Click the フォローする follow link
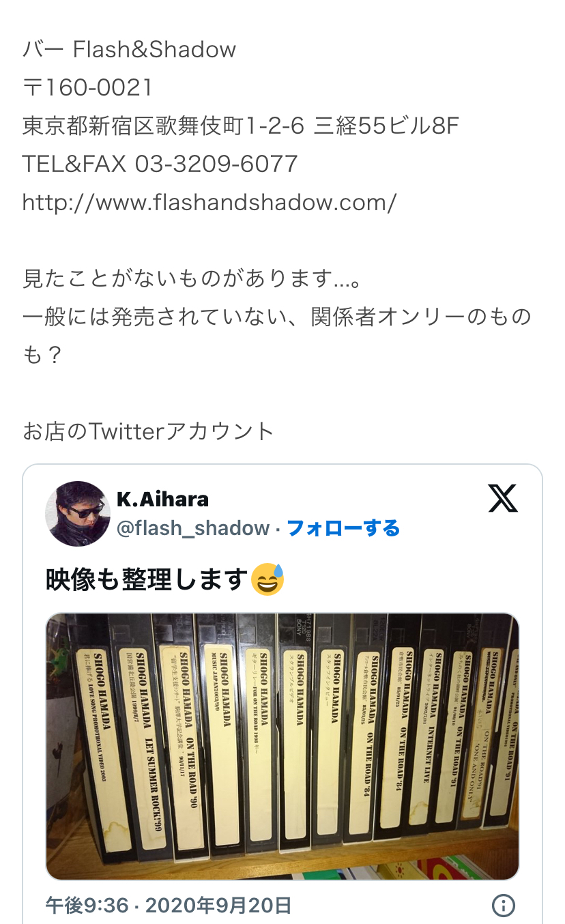The image size is (565, 924). point(343,528)
